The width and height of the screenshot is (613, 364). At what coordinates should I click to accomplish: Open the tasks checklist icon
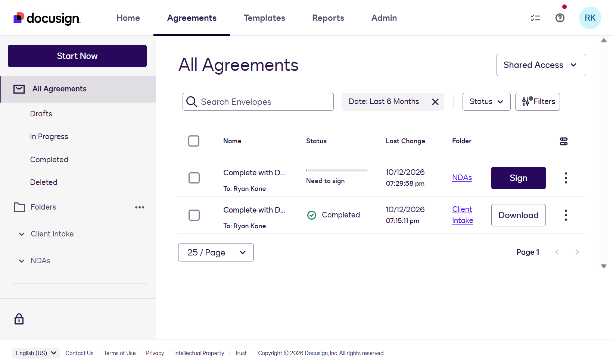pos(535,18)
